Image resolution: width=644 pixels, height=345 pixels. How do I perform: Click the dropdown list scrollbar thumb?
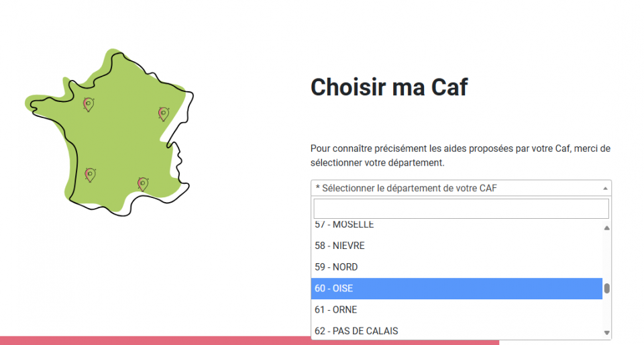[x=607, y=289]
